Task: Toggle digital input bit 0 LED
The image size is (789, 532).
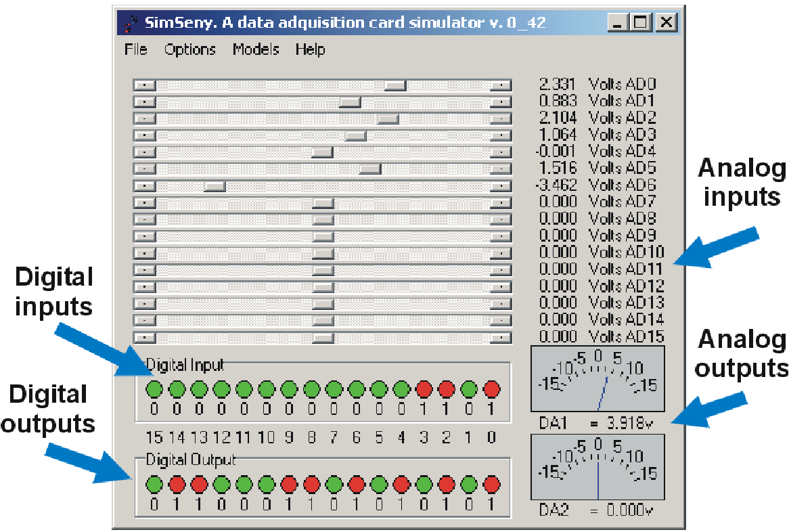Action: point(491,389)
